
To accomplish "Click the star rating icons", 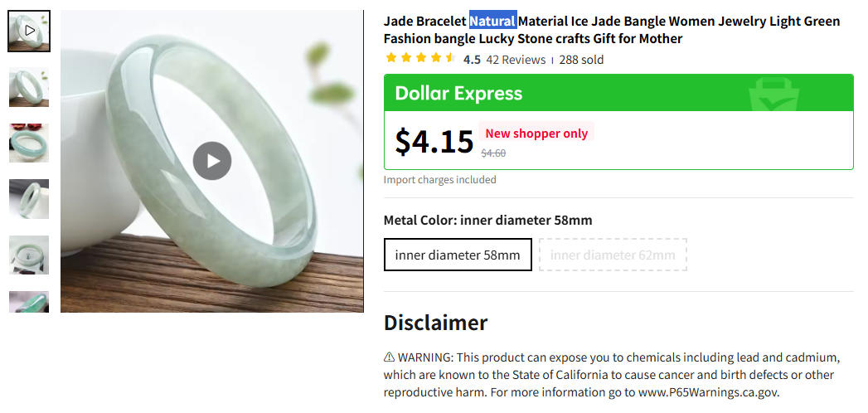I will (x=420, y=59).
